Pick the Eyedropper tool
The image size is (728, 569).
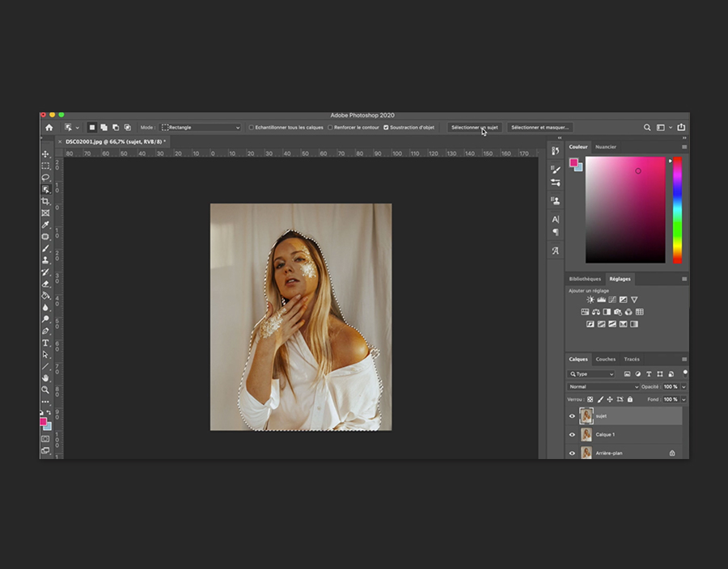(x=45, y=225)
